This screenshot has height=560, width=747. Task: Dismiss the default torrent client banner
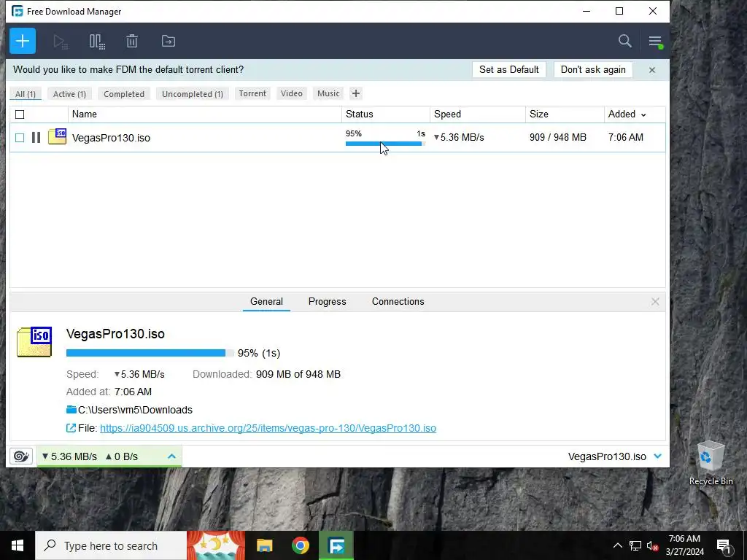[652, 70]
